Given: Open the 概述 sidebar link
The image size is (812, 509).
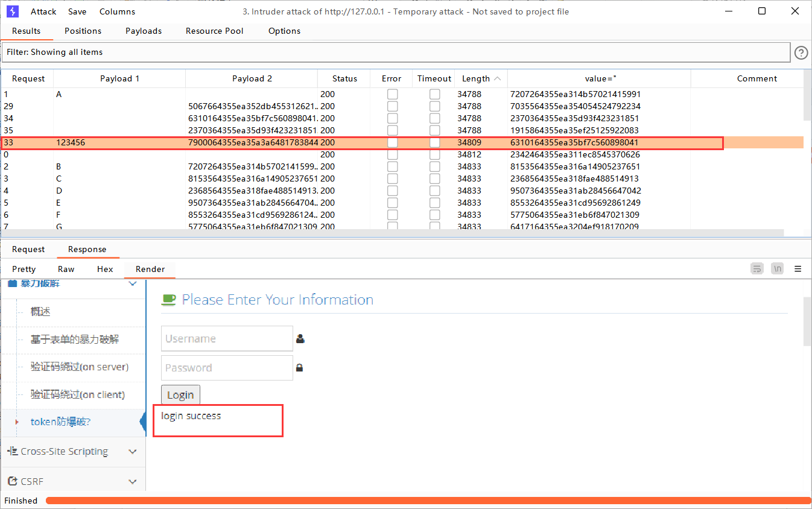Looking at the screenshot, I should (40, 312).
